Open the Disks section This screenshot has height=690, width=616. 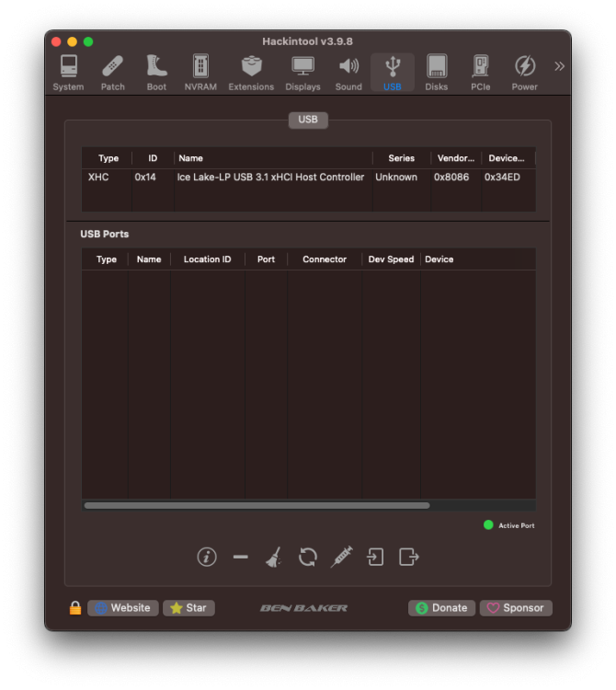[x=437, y=73]
